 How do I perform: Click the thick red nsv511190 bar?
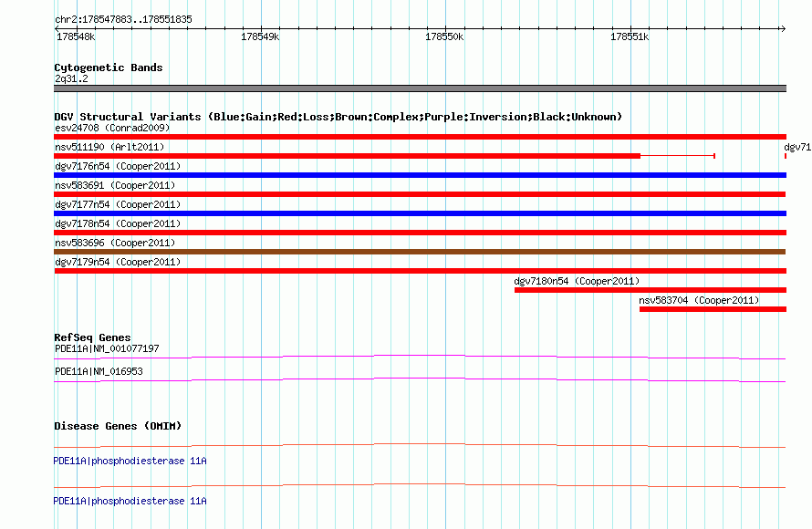click(347, 156)
